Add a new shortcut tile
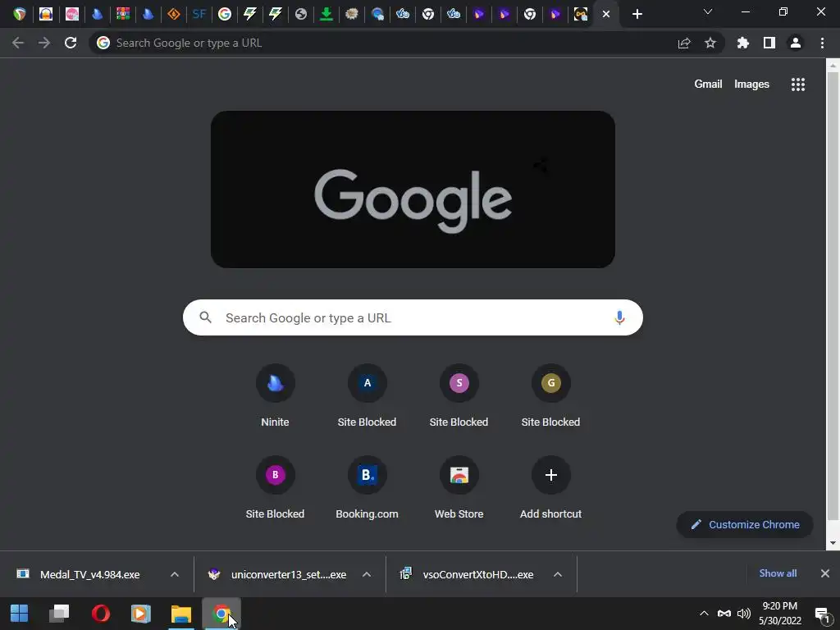The image size is (840, 630). 550,487
